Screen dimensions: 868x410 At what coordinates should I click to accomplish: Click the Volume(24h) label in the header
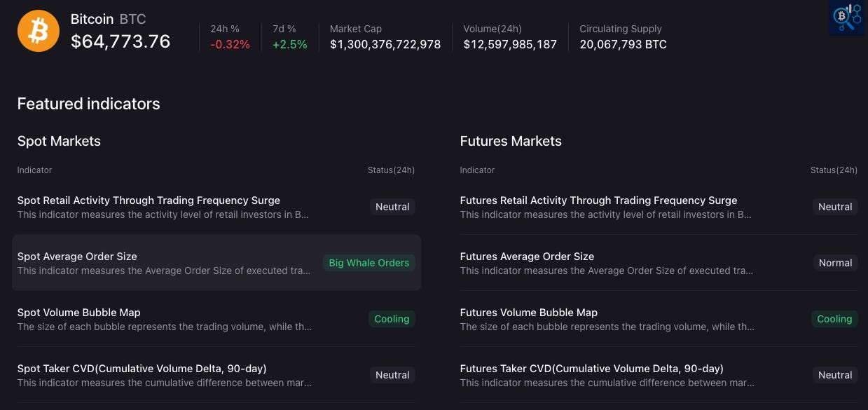(492, 29)
